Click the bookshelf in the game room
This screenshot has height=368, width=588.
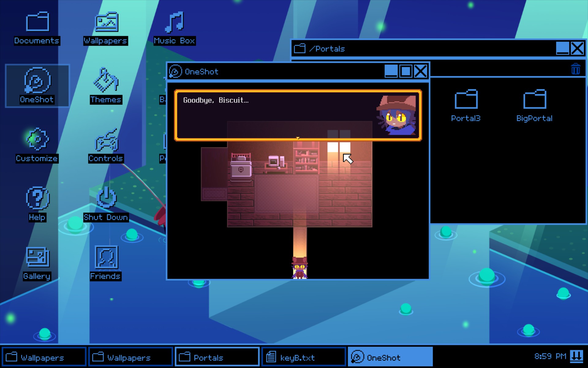click(x=306, y=158)
